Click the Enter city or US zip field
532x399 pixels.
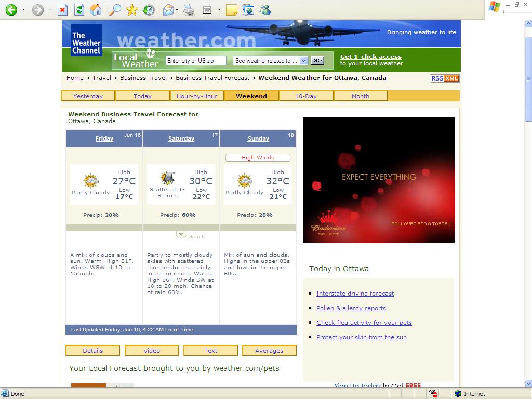[196, 60]
